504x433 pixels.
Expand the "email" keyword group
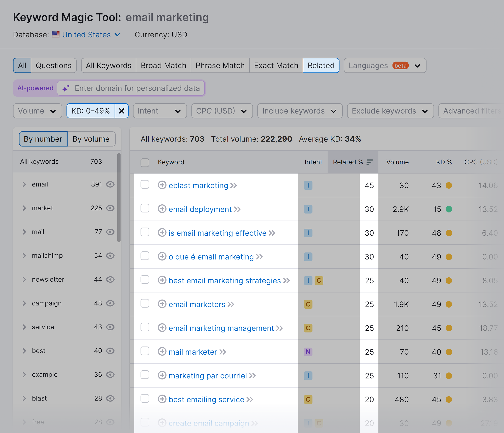(24, 184)
